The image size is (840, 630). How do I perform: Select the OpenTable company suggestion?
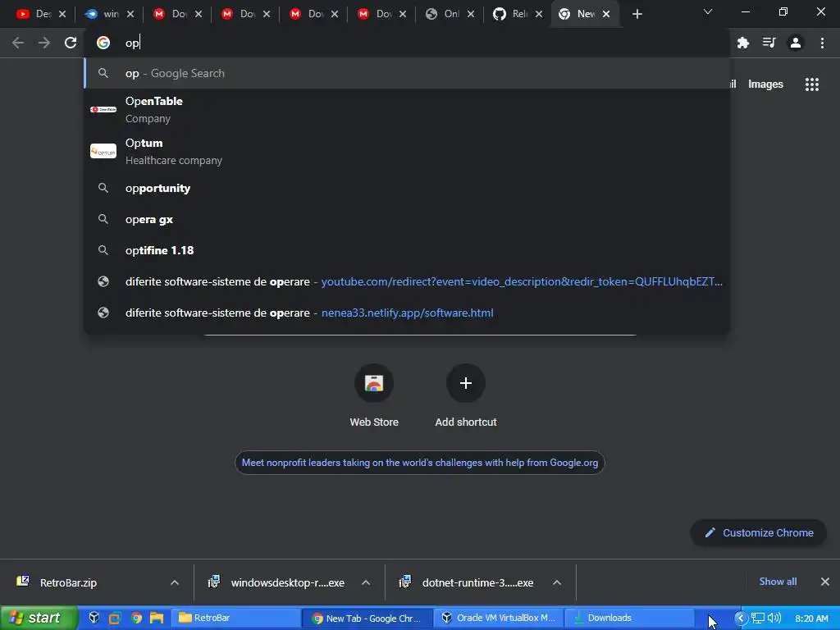click(407, 109)
